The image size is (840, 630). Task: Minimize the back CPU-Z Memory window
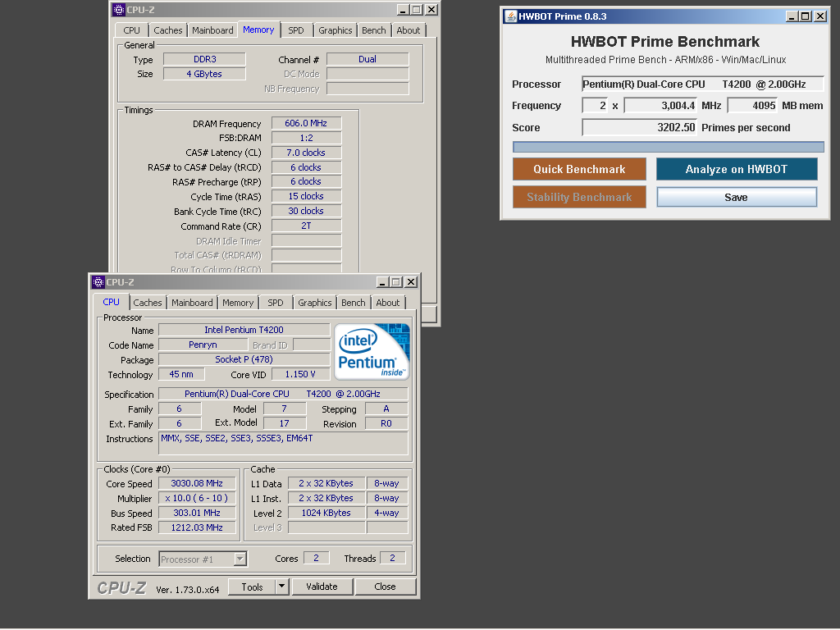click(403, 10)
